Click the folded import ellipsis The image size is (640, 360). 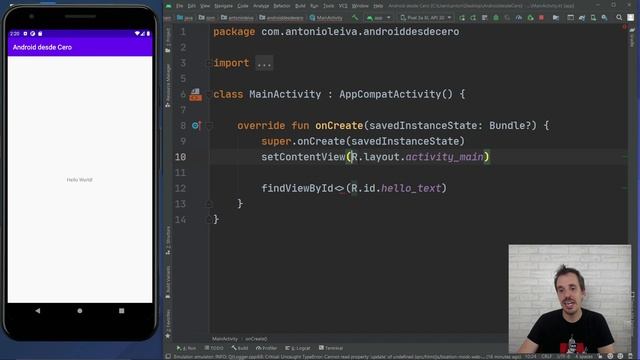(x=264, y=63)
